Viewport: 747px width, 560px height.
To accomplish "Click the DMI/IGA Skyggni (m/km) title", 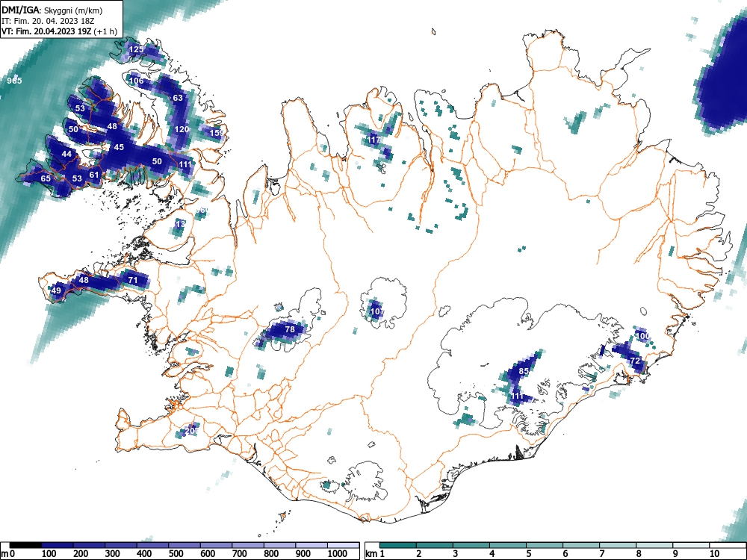I will 52,10.
